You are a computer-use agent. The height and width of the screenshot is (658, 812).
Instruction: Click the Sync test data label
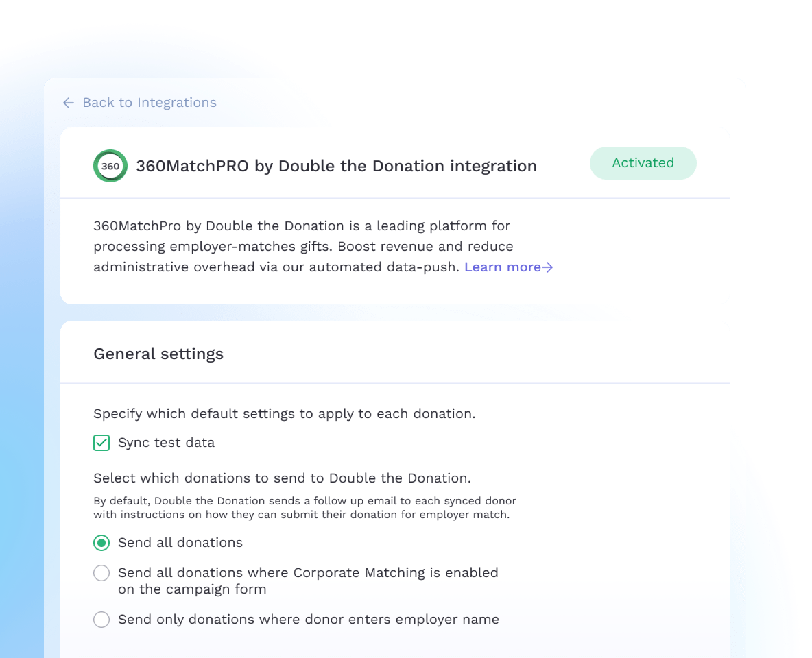tap(166, 443)
